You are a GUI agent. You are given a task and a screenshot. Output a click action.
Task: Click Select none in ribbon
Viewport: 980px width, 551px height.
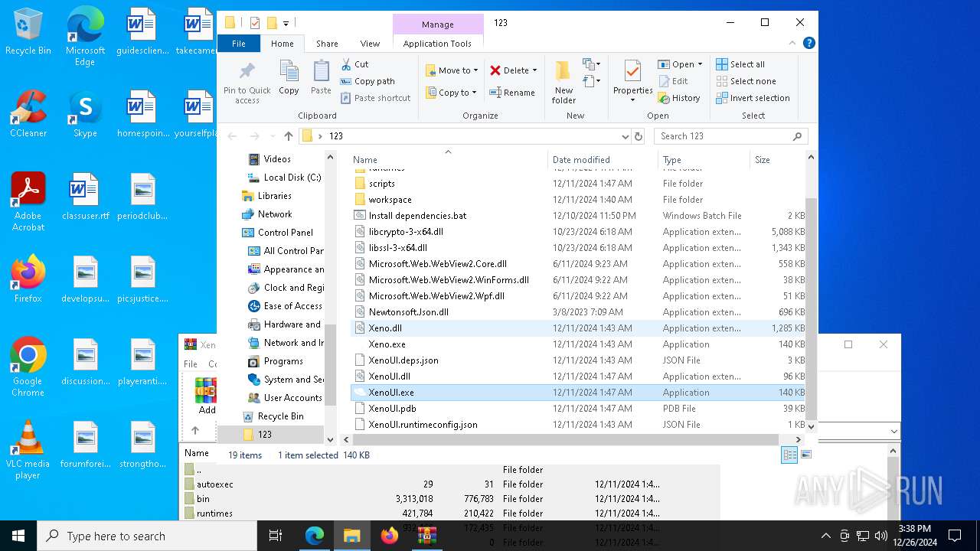click(x=746, y=81)
